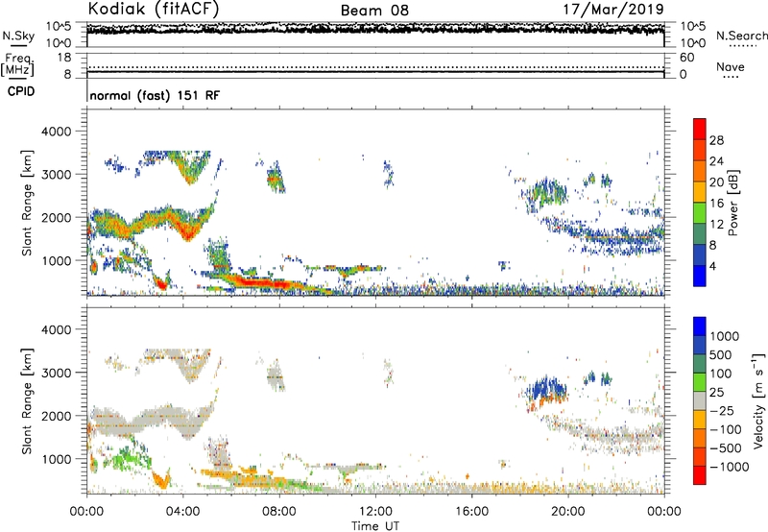Click the '-1000' Velocity scale value
Screen dimensions: 768x532
729,467
